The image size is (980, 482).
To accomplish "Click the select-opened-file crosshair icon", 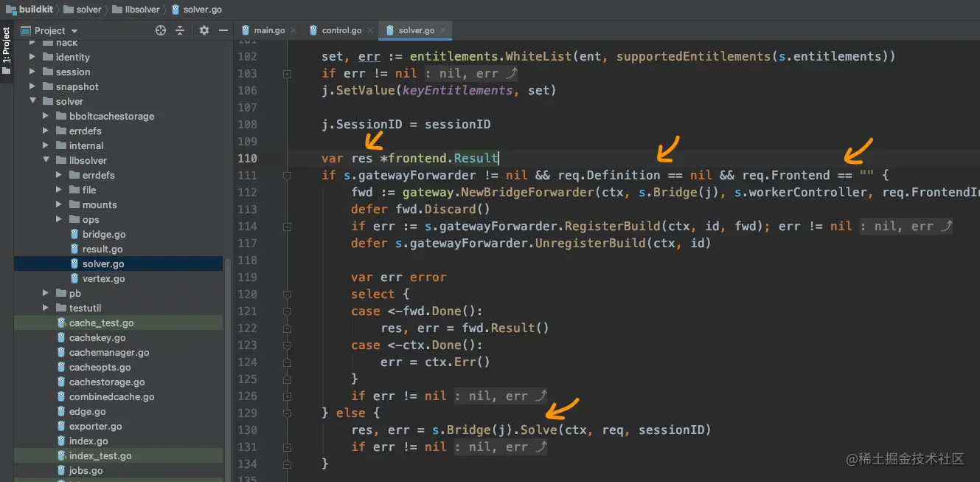I will coord(161,30).
